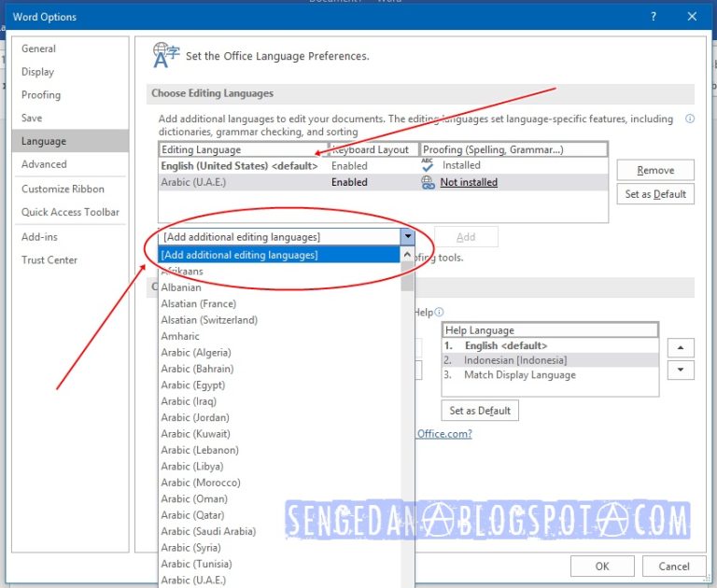
Task: Select the Language category
Action: (x=70, y=141)
